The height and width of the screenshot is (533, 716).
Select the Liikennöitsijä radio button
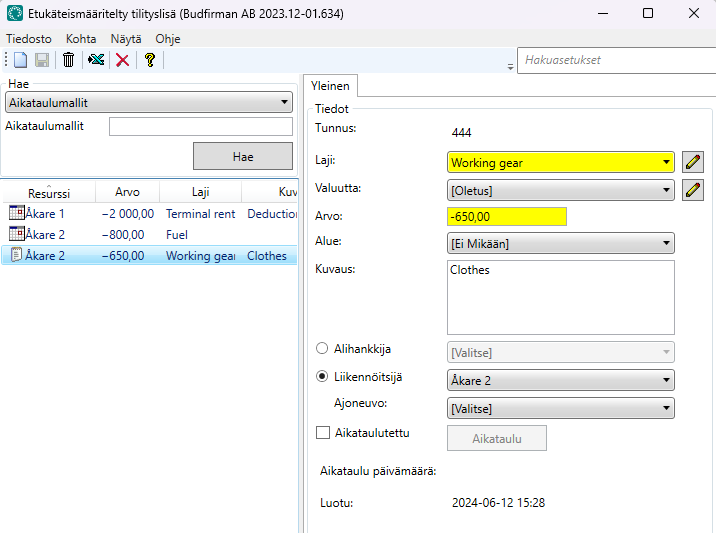pos(322,377)
